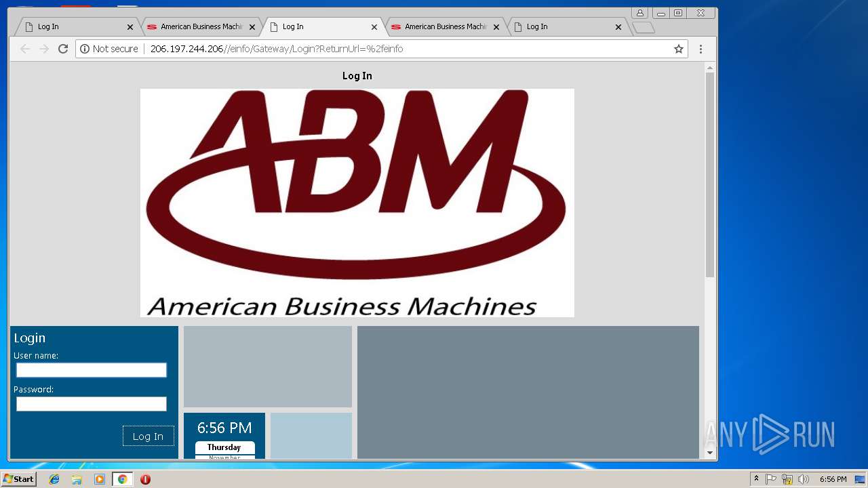Focus the User name field
Image resolution: width=868 pixels, height=488 pixels.
pyautogui.click(x=92, y=370)
